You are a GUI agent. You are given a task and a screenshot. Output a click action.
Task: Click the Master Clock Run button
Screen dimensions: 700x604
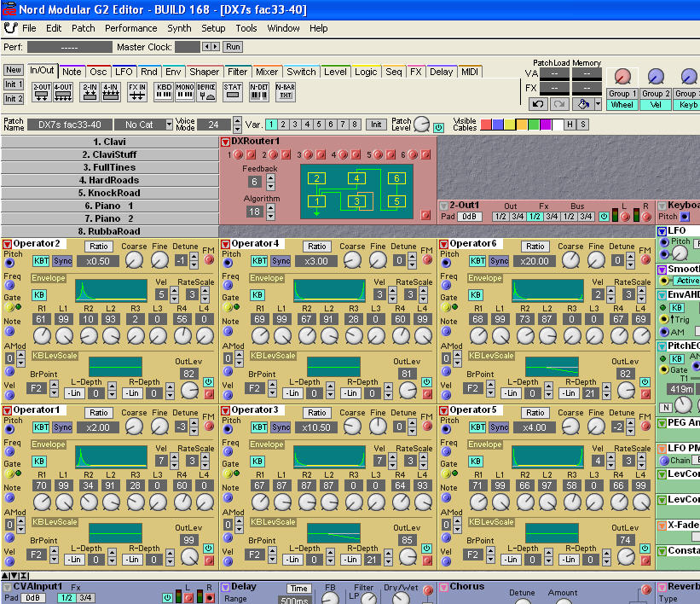point(233,47)
